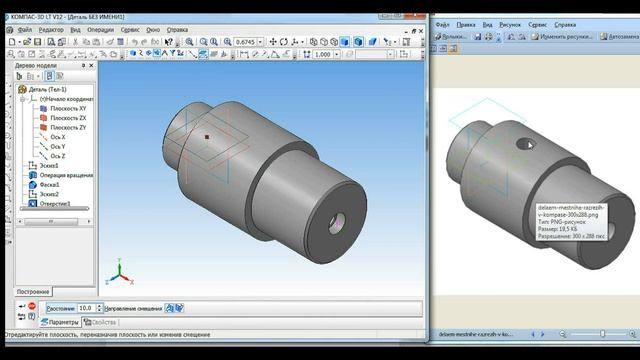This screenshot has width=640, height=360.
Task: Collapse the Начало координат tree node
Action: click(x=23, y=99)
